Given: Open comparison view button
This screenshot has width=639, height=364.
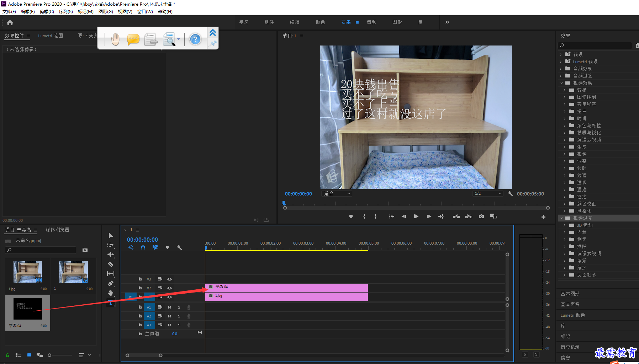Looking at the screenshot, I should [x=493, y=216].
